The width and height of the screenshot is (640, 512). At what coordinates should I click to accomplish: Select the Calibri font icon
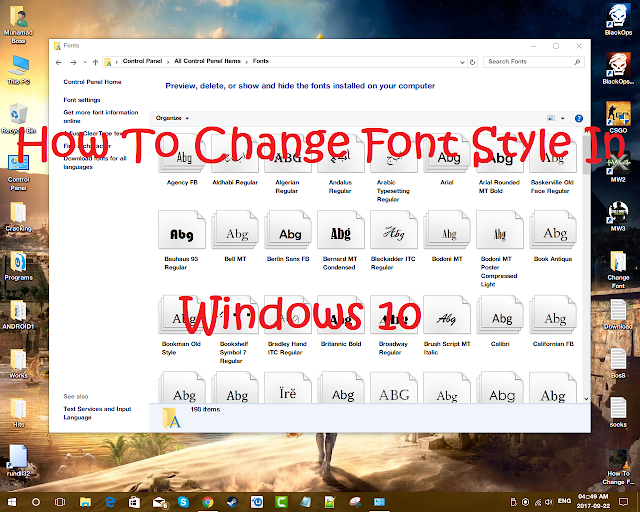click(x=500, y=315)
